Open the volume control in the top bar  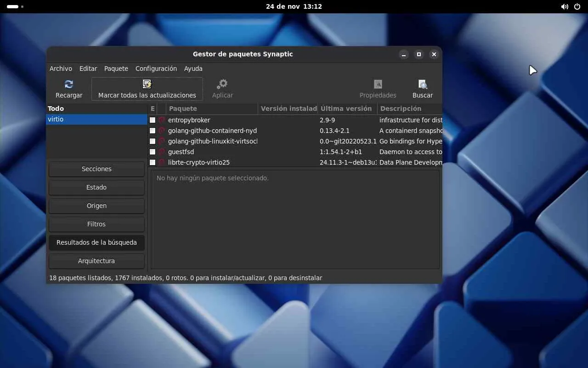pos(565,7)
